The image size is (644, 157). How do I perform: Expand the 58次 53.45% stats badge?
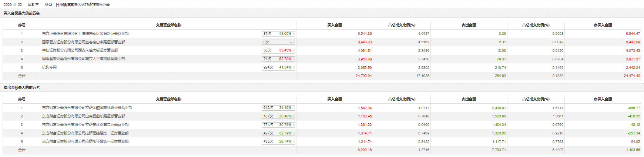(x=278, y=50)
